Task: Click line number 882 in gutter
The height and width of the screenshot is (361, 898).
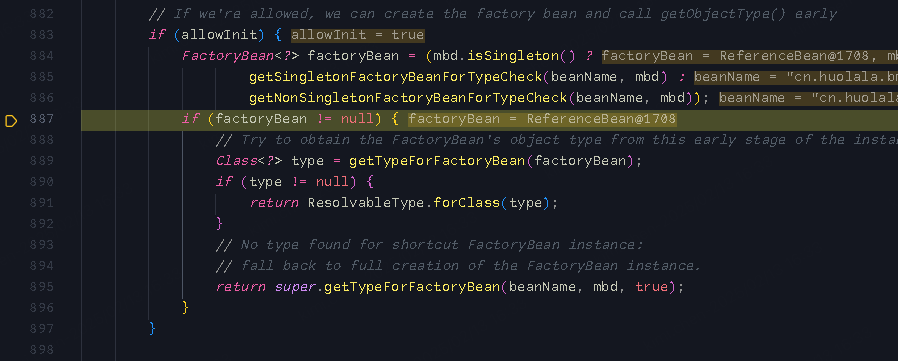Action: coord(41,14)
